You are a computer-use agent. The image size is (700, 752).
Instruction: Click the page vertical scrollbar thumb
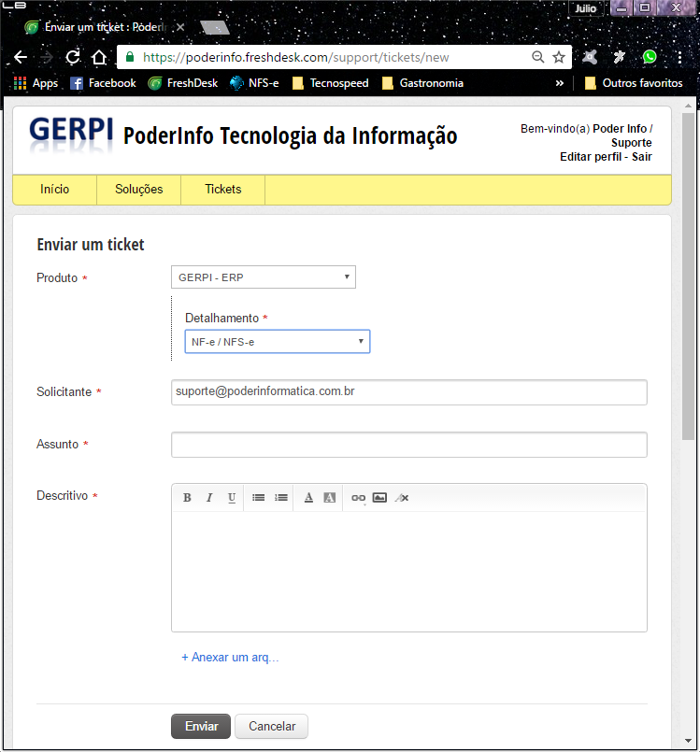(688, 277)
